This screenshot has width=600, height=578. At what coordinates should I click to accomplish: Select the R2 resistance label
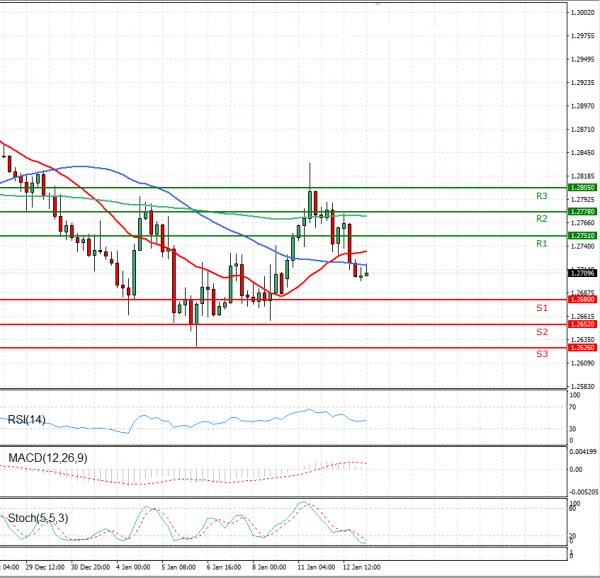click(x=540, y=219)
